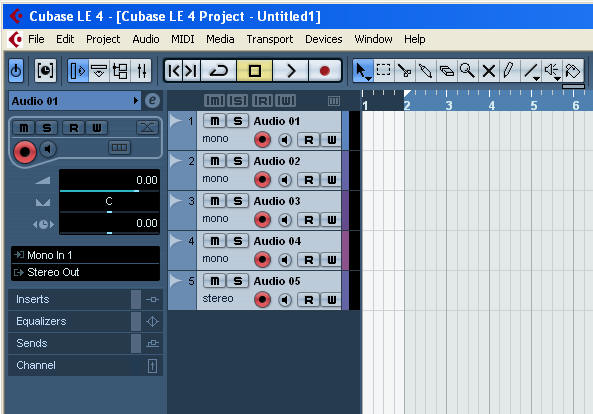The height and width of the screenshot is (414, 593).
Task: Toggle Cycle loop button
Action: [x=219, y=71]
